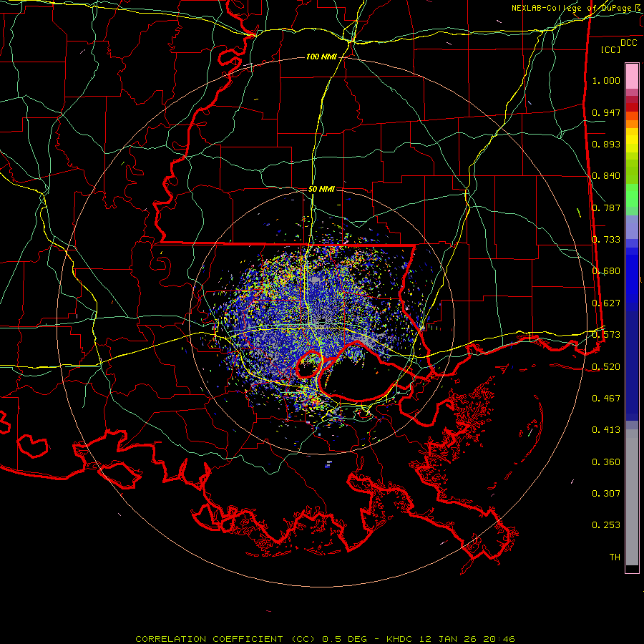644x644 pixels.
Task: Click the 0.520 scale value
Action: pos(606,367)
